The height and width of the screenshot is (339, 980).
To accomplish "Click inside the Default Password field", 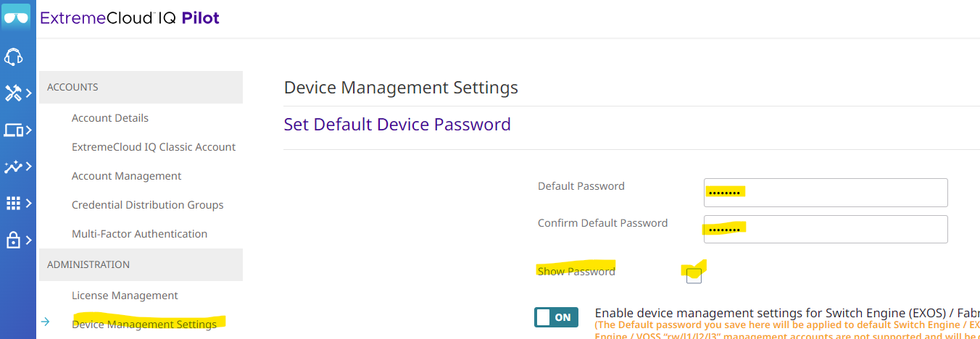I will tap(826, 193).
